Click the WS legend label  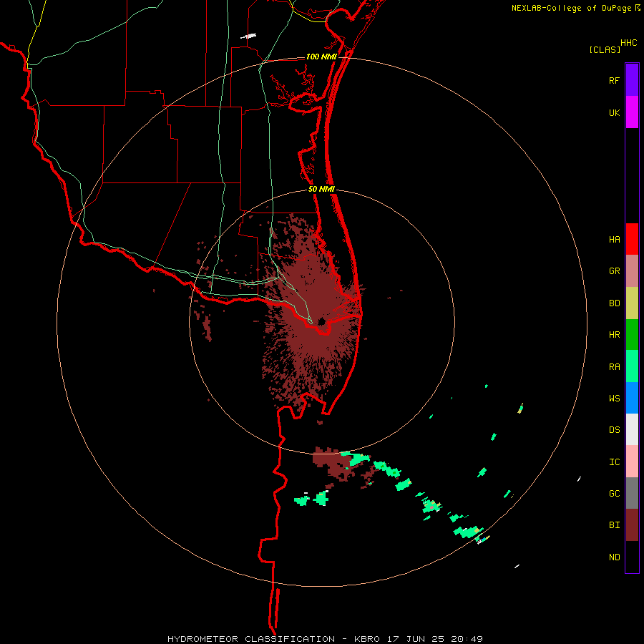coord(615,399)
